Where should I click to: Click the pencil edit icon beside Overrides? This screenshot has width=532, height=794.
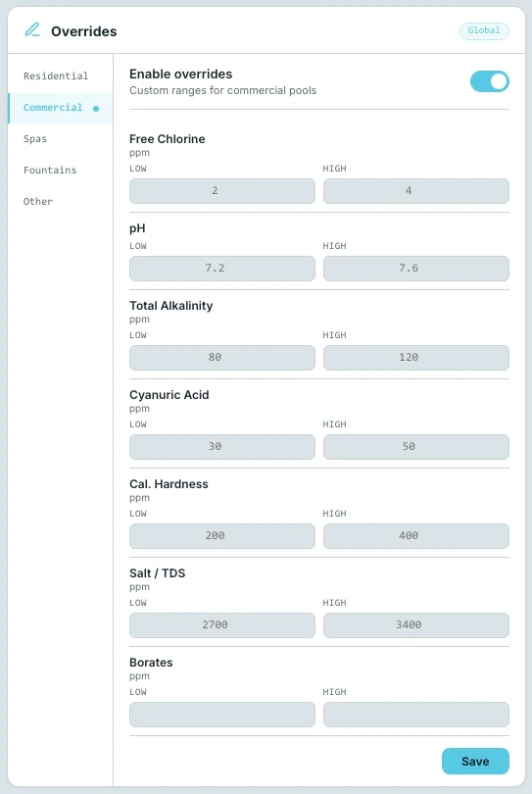click(32, 29)
